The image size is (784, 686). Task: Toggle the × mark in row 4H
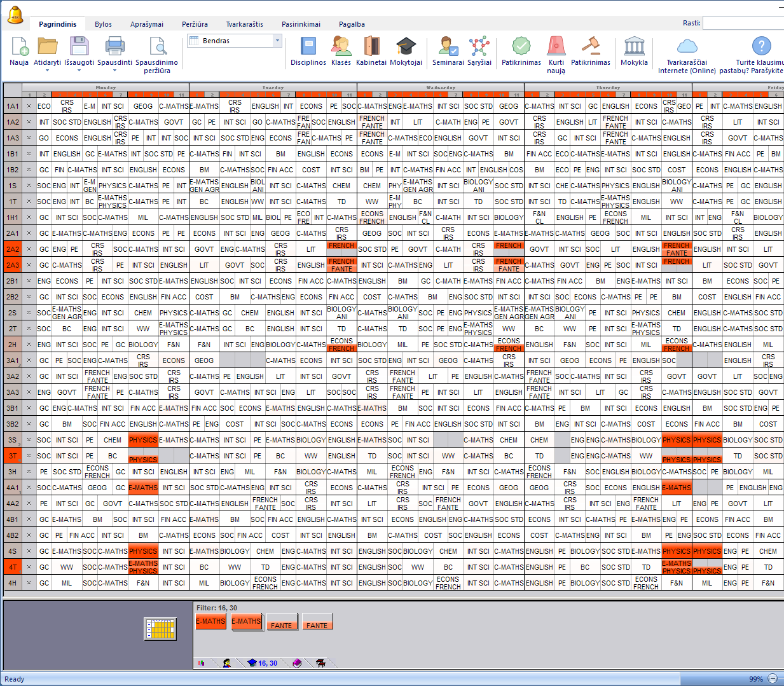[29, 583]
